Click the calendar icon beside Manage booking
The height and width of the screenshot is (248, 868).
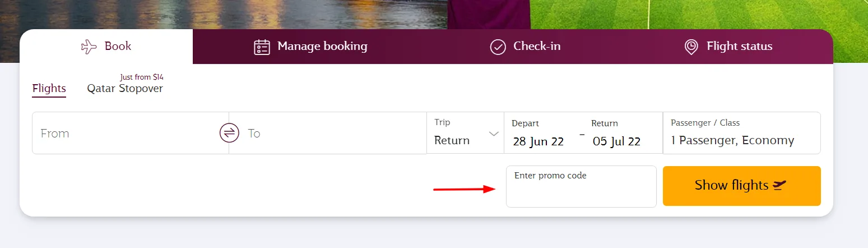point(262,47)
